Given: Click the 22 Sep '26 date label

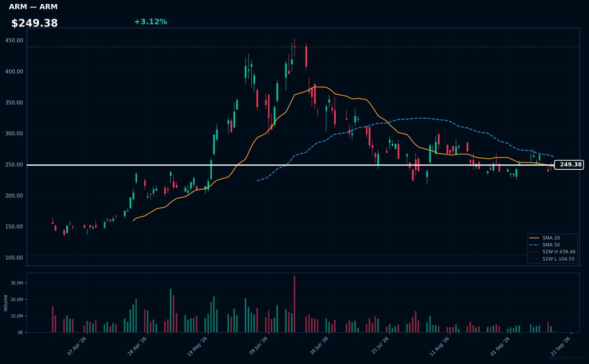Looking at the screenshot, I should coord(561,346).
